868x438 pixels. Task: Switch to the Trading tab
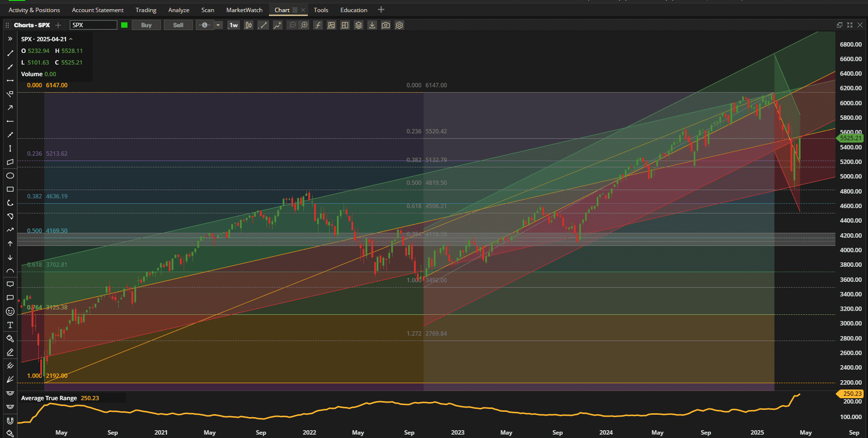coord(146,10)
